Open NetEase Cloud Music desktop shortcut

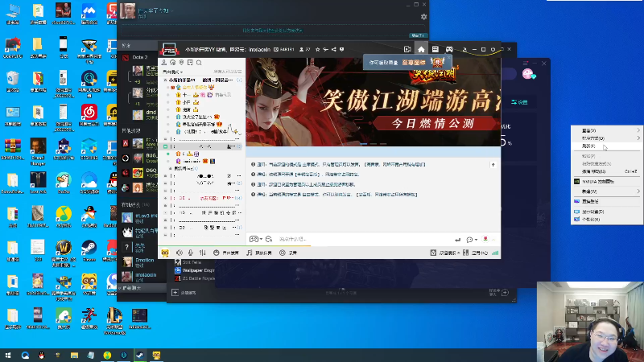point(89,115)
